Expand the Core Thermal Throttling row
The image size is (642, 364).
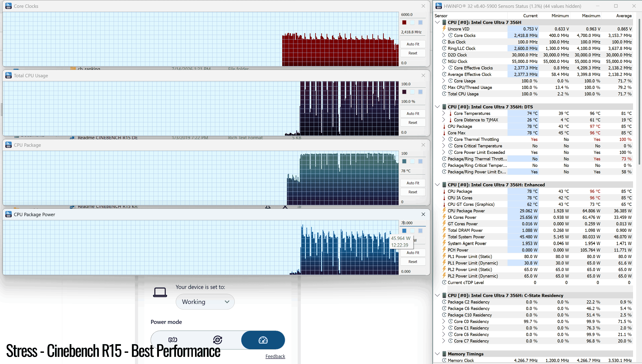(x=444, y=139)
